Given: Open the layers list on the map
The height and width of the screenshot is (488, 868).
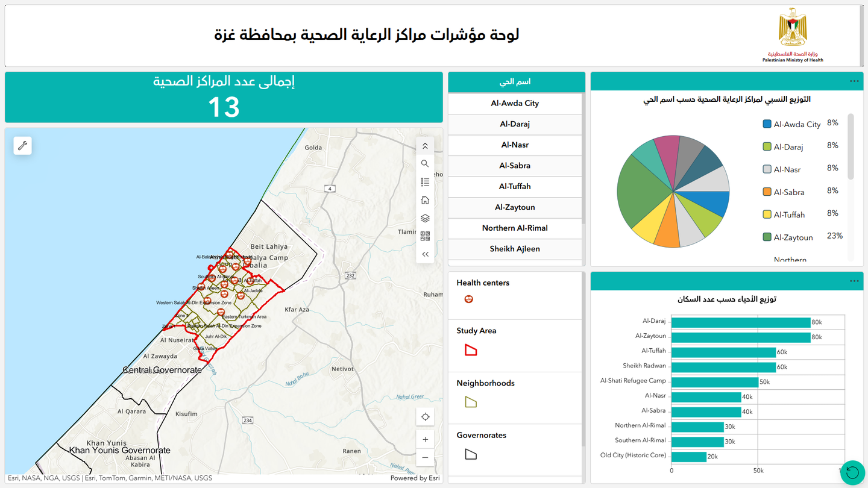Looking at the screenshot, I should pyautogui.click(x=425, y=217).
